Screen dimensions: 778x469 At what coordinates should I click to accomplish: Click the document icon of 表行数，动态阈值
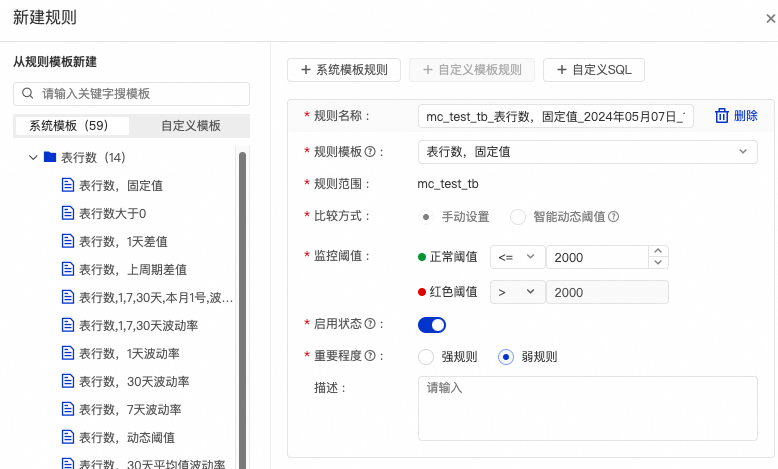[67, 437]
